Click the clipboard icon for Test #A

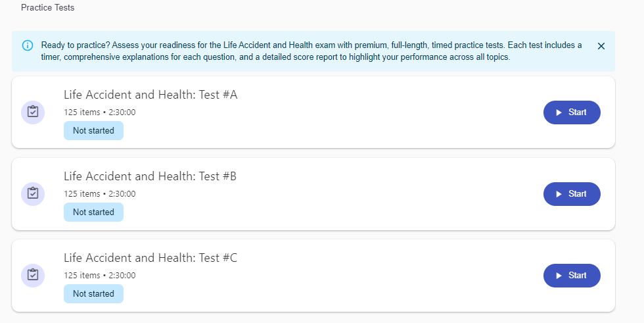coord(33,112)
